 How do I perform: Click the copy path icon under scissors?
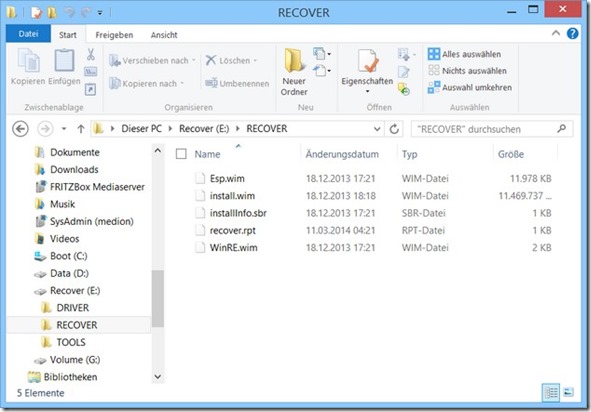[x=90, y=72]
